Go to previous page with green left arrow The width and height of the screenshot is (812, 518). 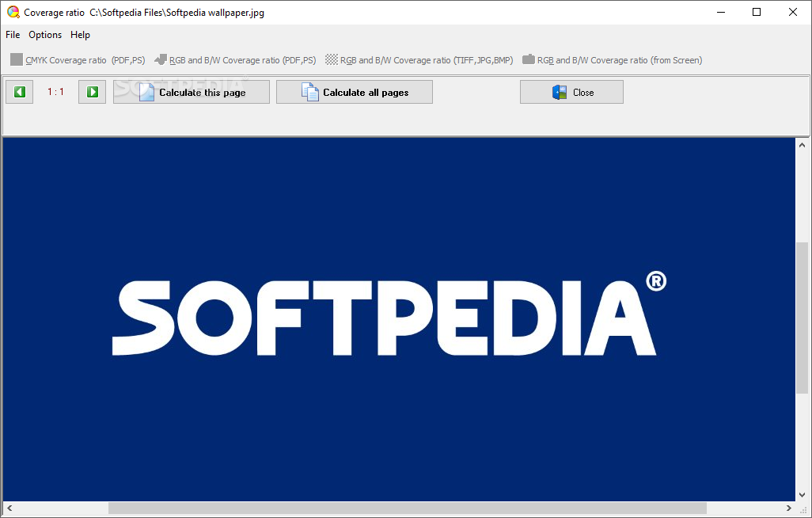(x=20, y=92)
